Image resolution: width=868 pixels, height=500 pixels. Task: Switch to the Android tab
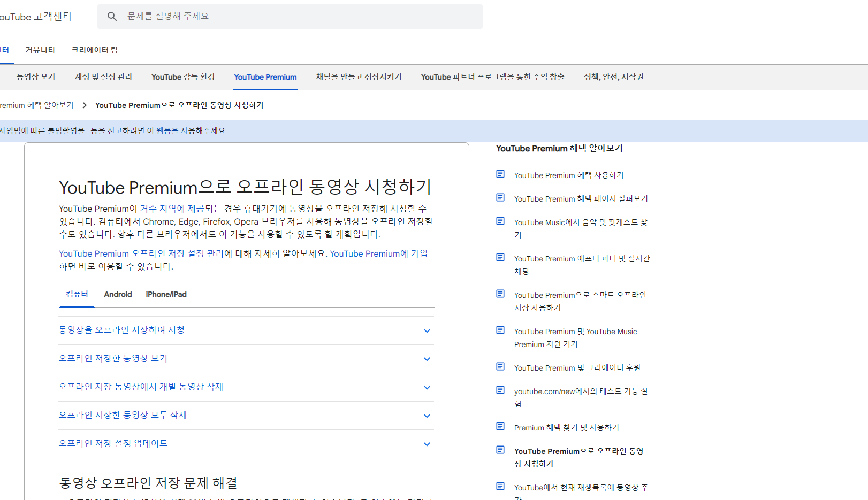tap(118, 294)
